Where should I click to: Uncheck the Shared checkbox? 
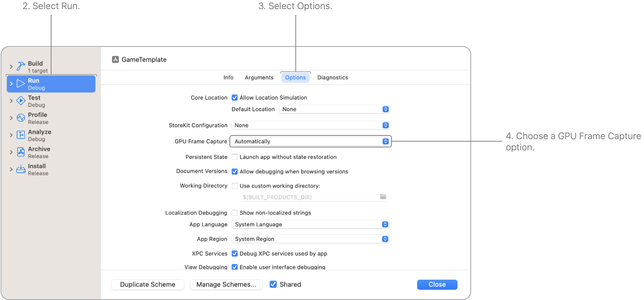(273, 284)
